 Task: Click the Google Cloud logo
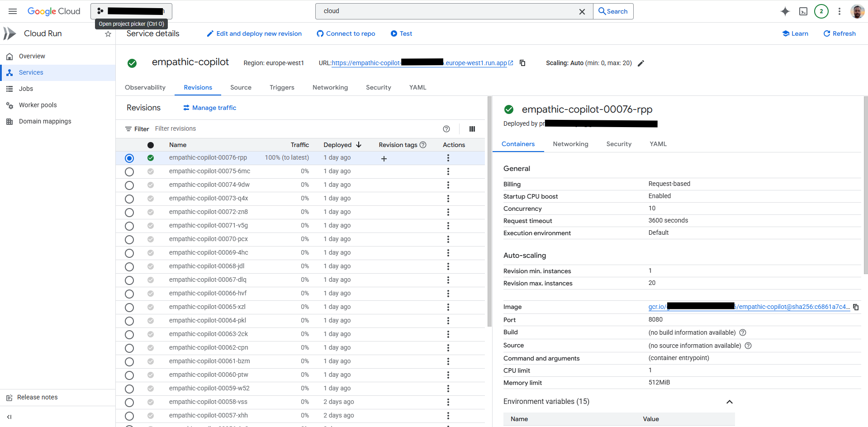pyautogui.click(x=54, y=11)
